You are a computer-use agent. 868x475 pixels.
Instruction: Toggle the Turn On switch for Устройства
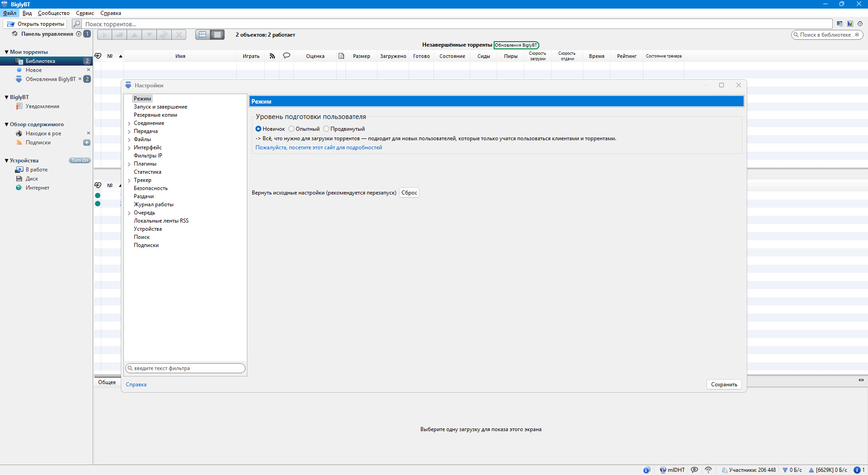[x=80, y=161]
